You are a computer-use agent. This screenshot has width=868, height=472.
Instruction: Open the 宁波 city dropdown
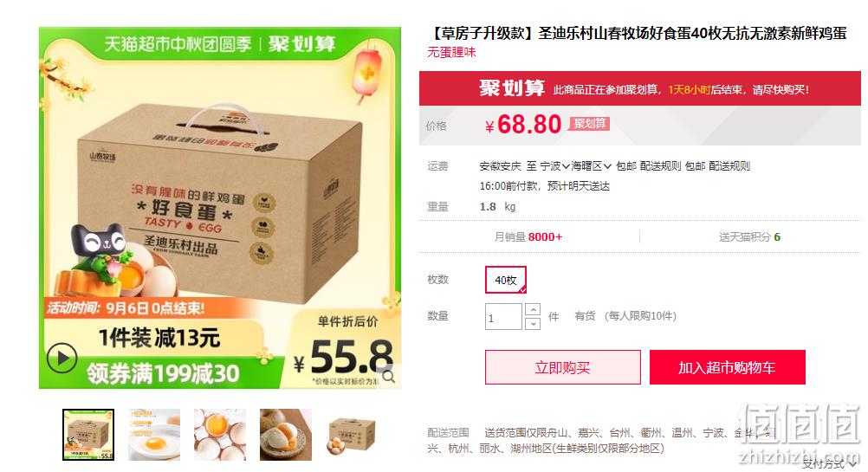tap(554, 166)
